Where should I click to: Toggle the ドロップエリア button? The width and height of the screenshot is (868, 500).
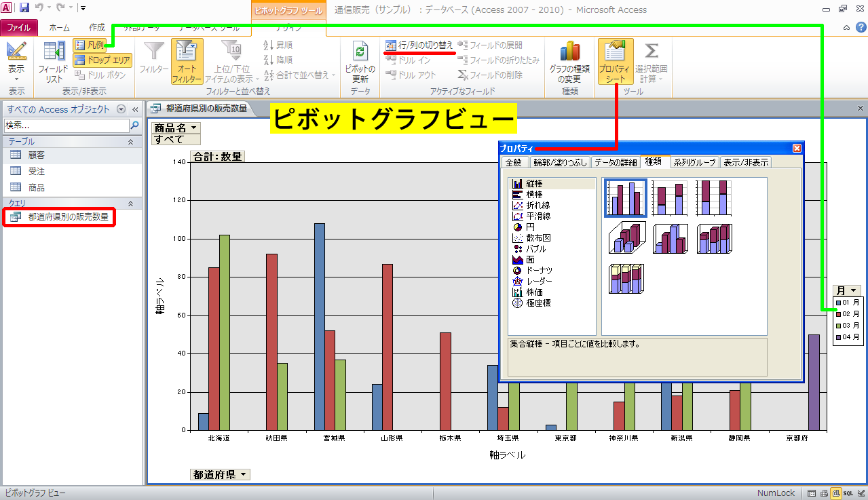click(x=101, y=60)
